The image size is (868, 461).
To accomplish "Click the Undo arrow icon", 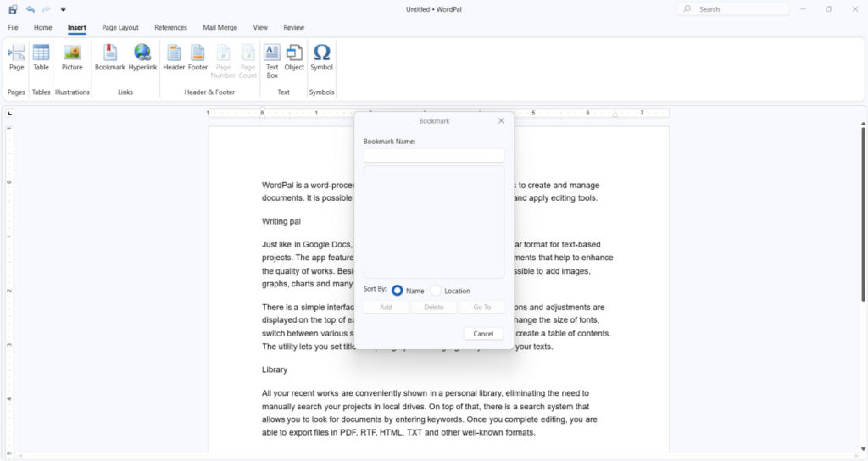I will [x=30, y=9].
